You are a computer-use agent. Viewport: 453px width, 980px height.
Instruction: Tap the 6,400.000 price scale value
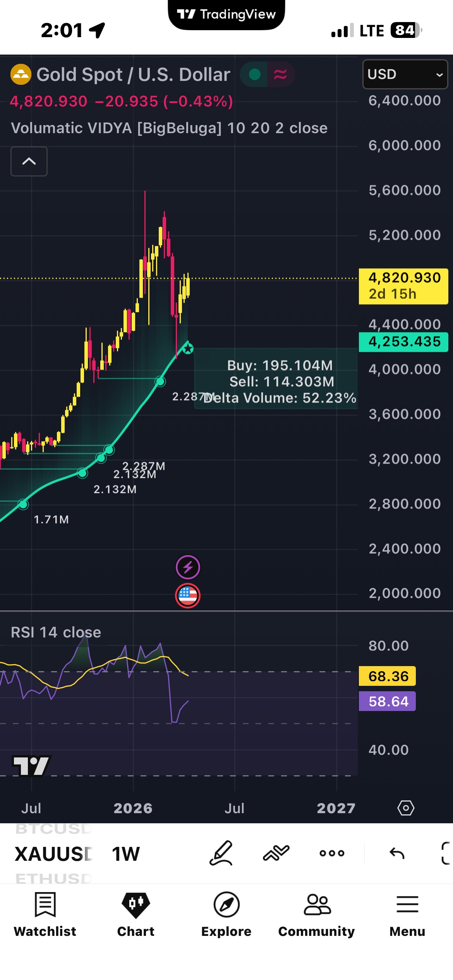pyautogui.click(x=405, y=101)
